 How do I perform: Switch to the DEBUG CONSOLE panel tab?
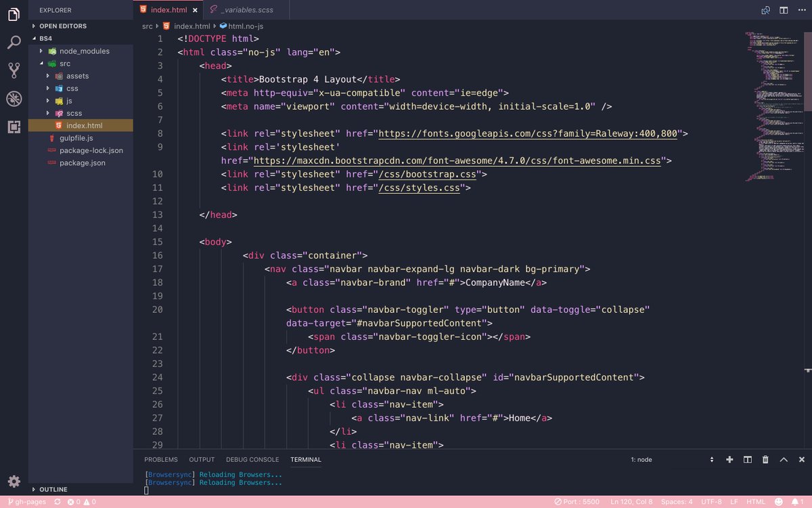point(252,459)
